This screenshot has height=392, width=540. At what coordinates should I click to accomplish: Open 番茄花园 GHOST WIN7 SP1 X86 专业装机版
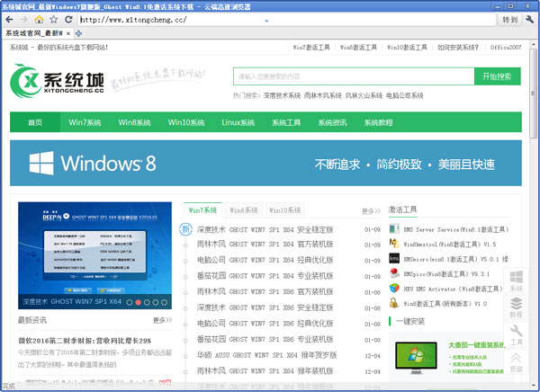tap(265, 339)
